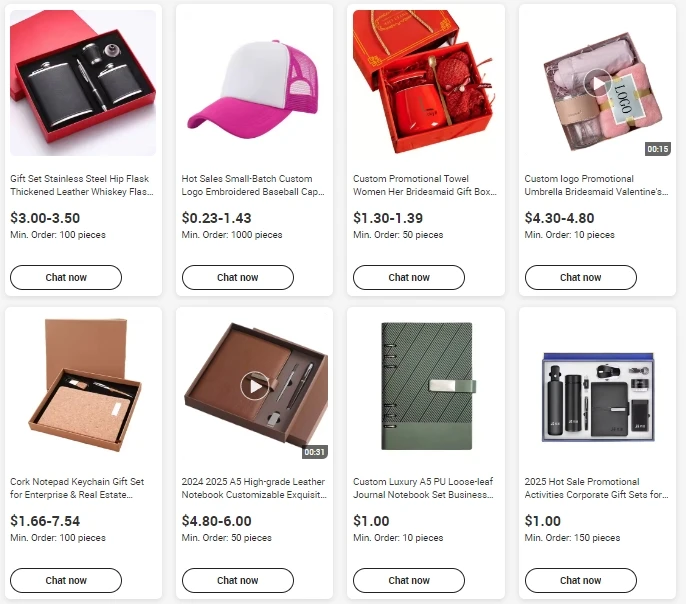Image resolution: width=686 pixels, height=604 pixels.
Task: Click Chat now for the cork notepad set
Action: (x=66, y=580)
